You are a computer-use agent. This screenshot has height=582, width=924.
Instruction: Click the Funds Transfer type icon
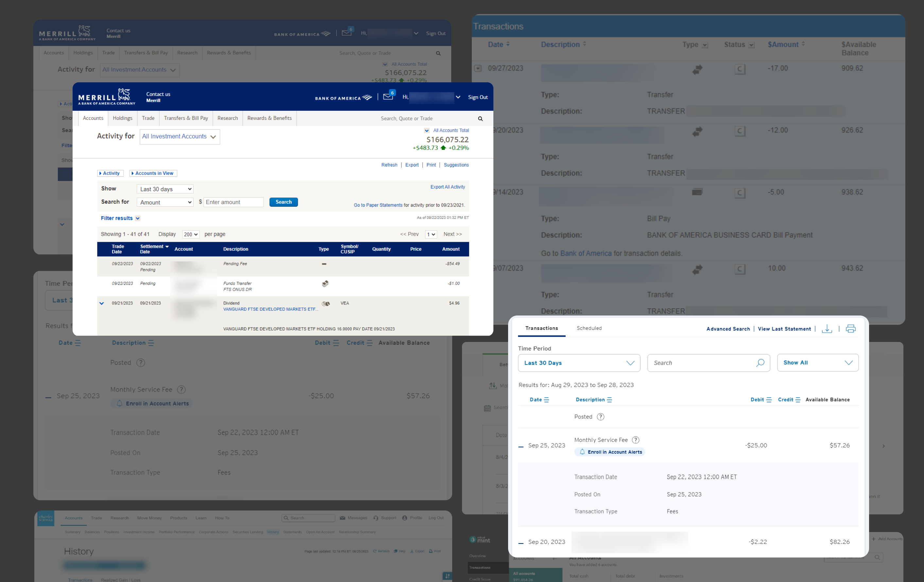pos(325,284)
